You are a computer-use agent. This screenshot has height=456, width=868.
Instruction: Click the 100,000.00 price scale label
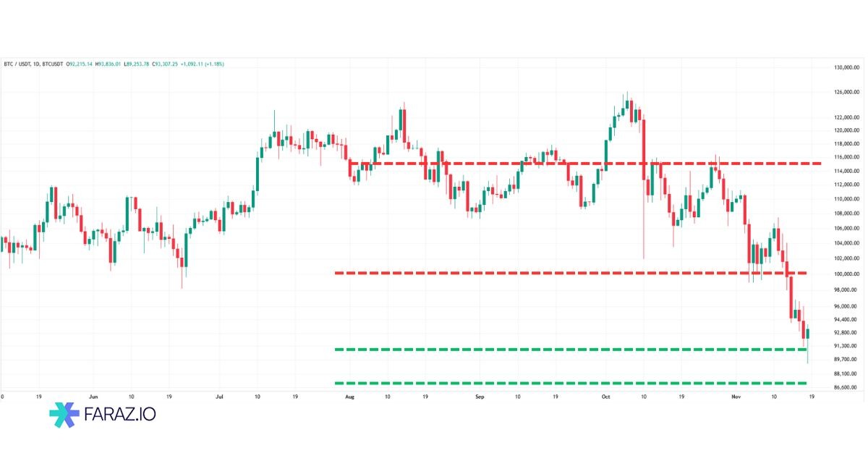(x=846, y=274)
